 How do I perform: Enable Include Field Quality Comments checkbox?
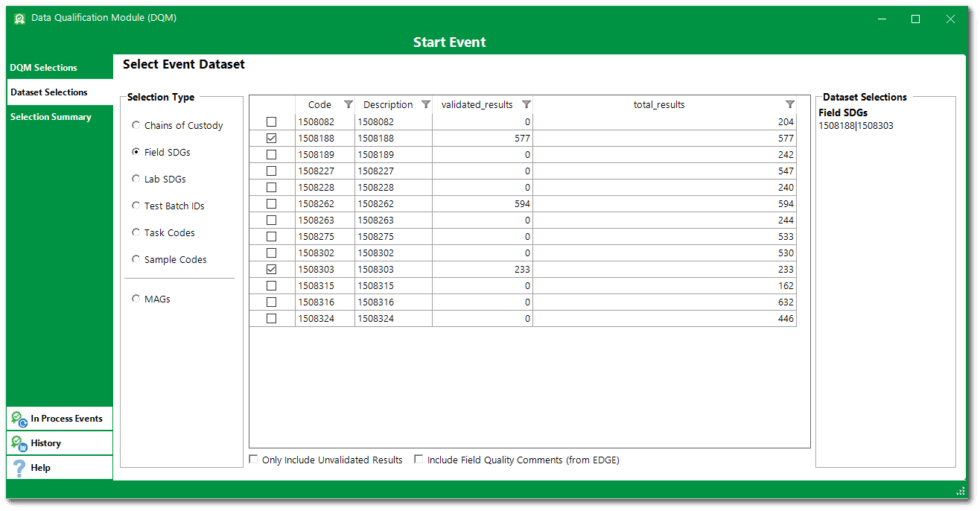click(419, 460)
